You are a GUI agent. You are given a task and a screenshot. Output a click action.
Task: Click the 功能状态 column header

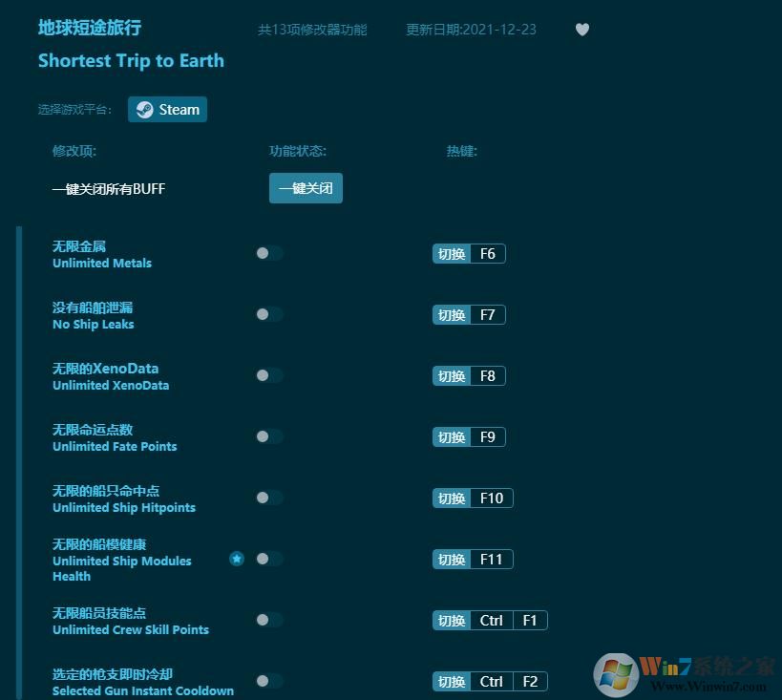(298, 151)
